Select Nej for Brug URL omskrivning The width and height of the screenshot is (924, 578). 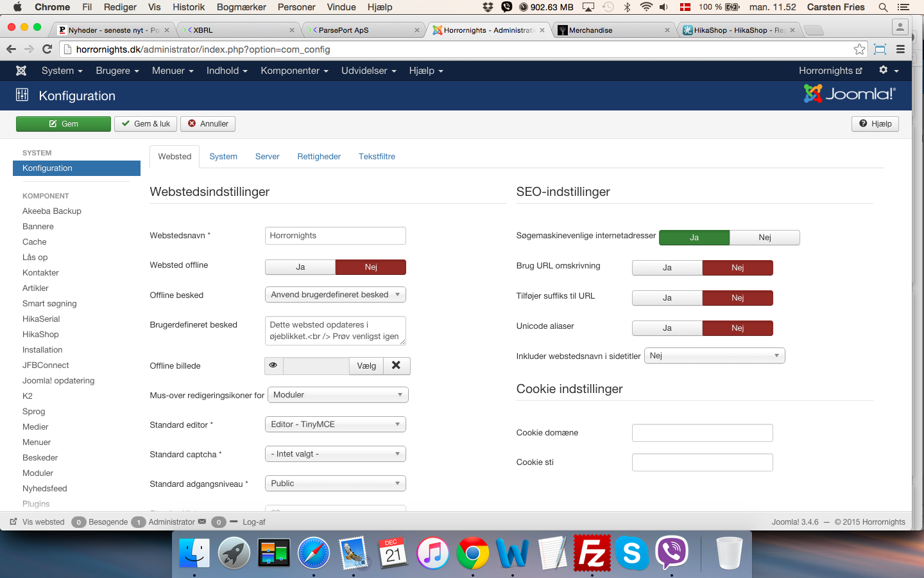click(738, 268)
